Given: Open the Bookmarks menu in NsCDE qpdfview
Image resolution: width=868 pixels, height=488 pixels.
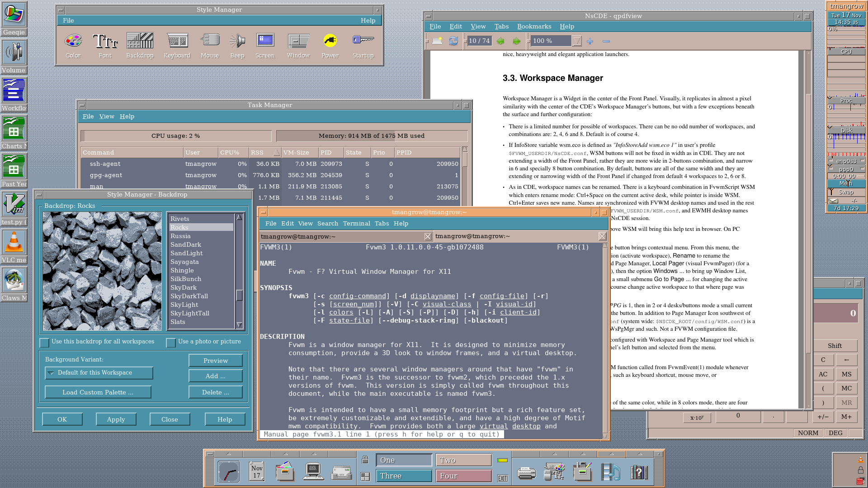Looking at the screenshot, I should tap(533, 26).
